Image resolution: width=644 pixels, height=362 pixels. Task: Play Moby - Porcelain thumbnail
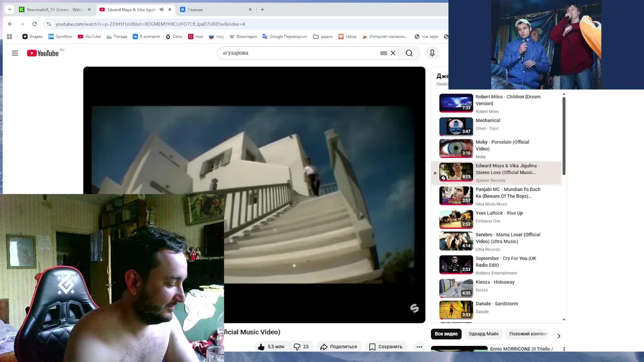click(456, 148)
